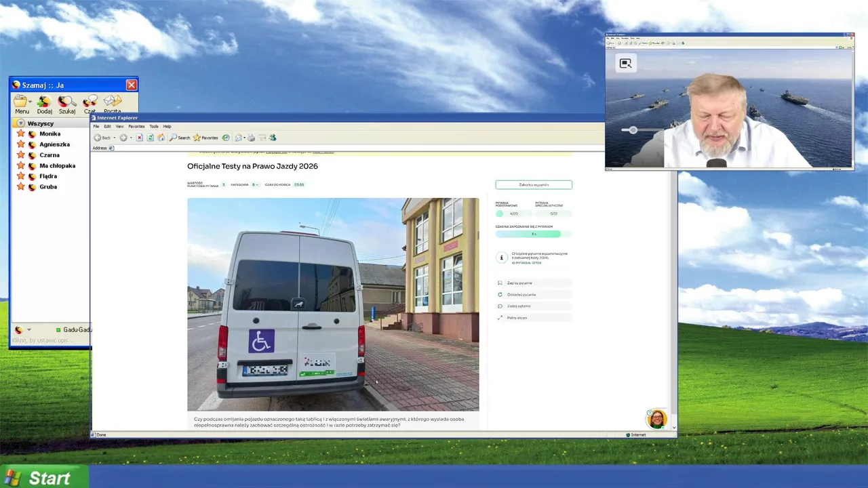Open the status dropdown at Szamaj bottom
868x488 pixels.
28,330
